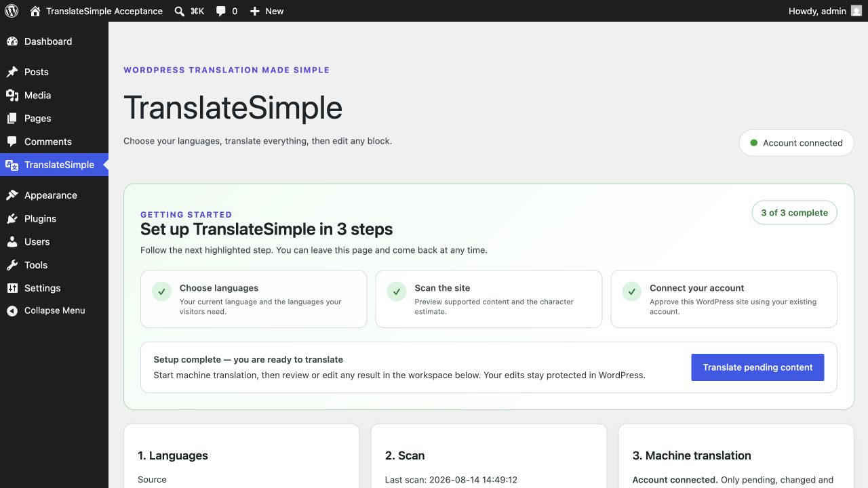Image resolution: width=868 pixels, height=488 pixels.
Task: Open the Dashboard menu item
Action: pyautogui.click(x=54, y=41)
